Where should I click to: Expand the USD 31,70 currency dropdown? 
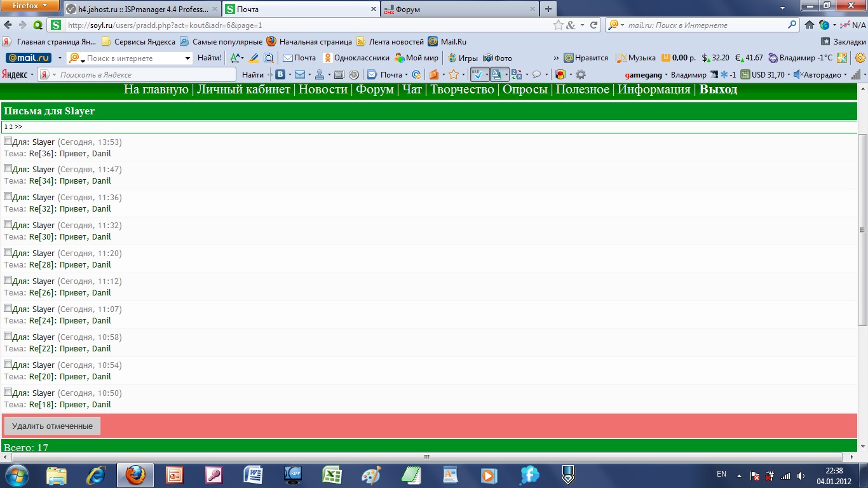tap(789, 75)
